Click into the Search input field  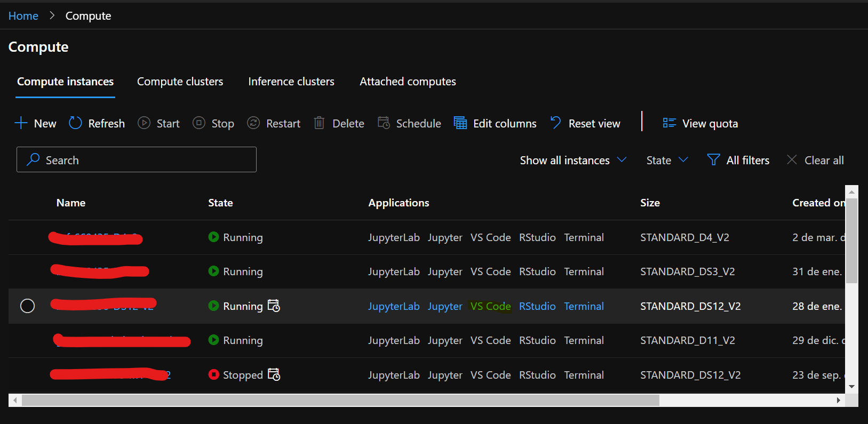137,159
